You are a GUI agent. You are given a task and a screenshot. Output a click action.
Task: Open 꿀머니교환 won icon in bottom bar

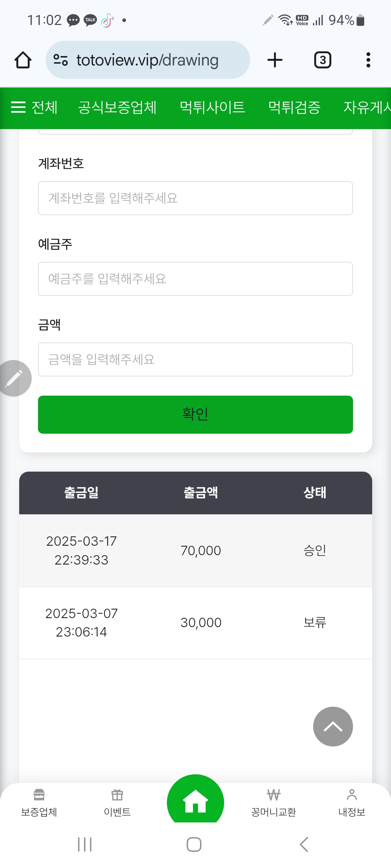coord(274,803)
